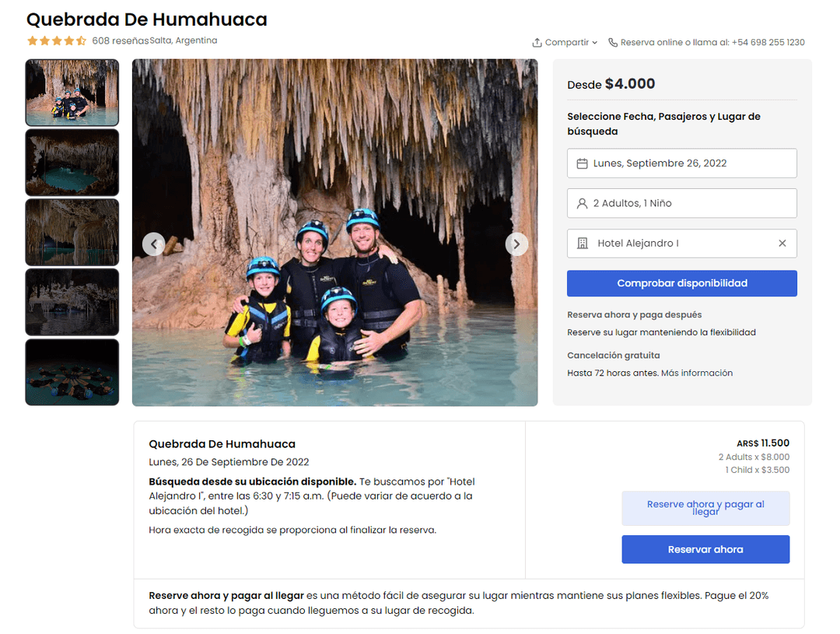This screenshot has height=634, width=840.
Task: Select the family photo first thumbnail
Action: pos(72,93)
